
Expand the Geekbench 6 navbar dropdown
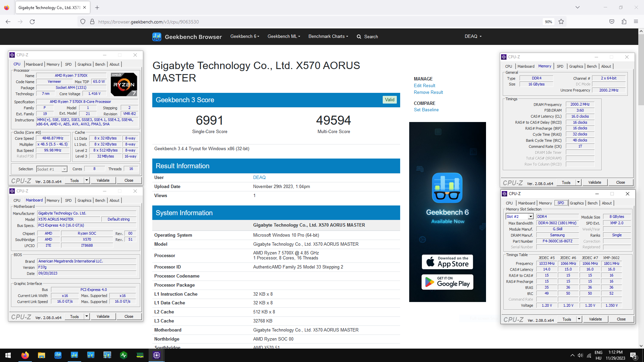[x=245, y=37]
